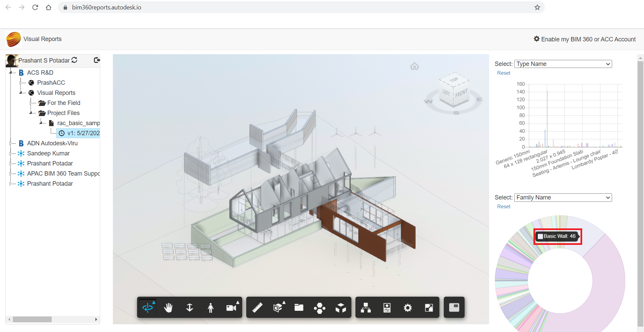
Task: Expand the ADN Autodesk-Viru hub
Action: point(11,143)
